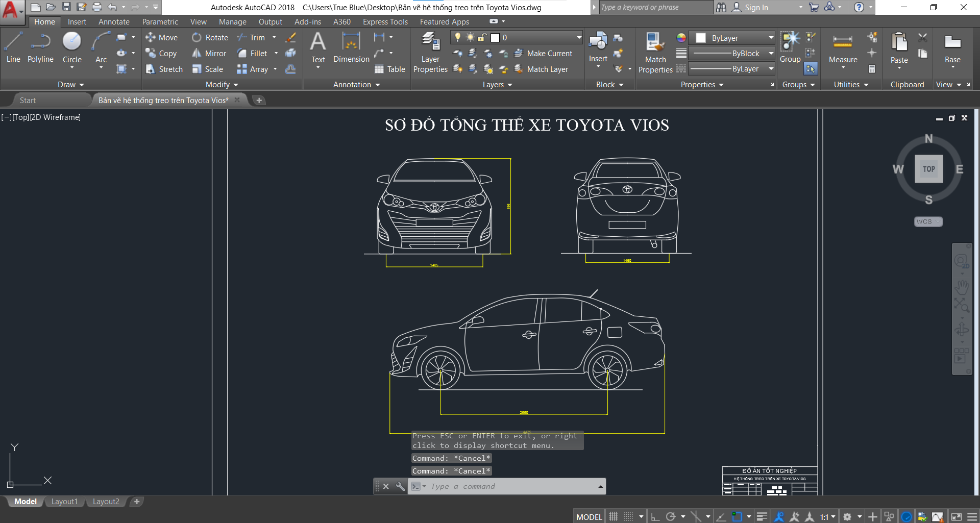Select the Line tool

pyautogui.click(x=13, y=47)
